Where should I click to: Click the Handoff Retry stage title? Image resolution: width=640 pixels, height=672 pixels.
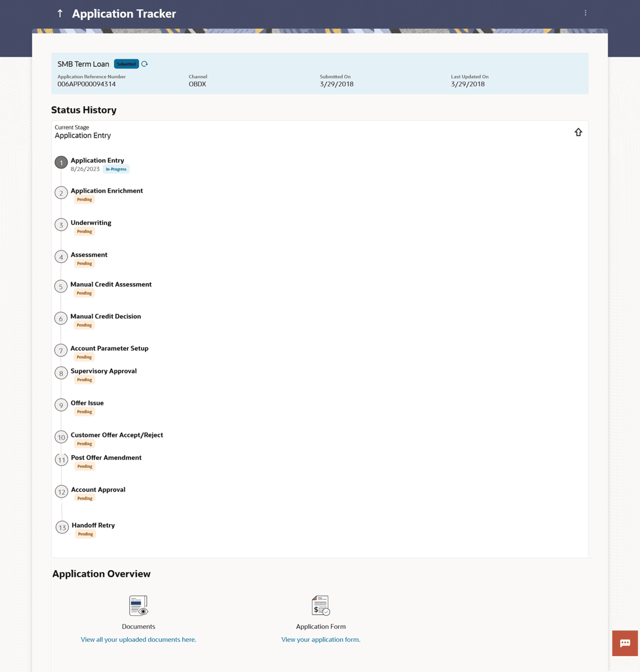tap(93, 525)
